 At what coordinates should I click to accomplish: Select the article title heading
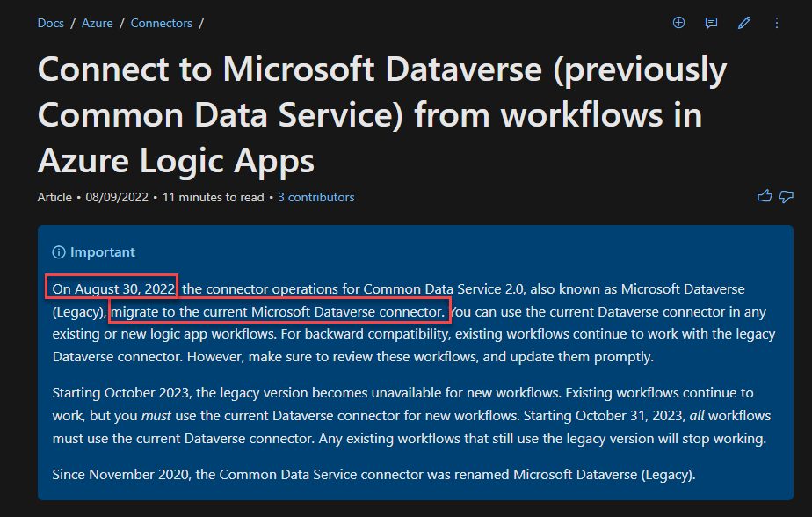[382, 114]
